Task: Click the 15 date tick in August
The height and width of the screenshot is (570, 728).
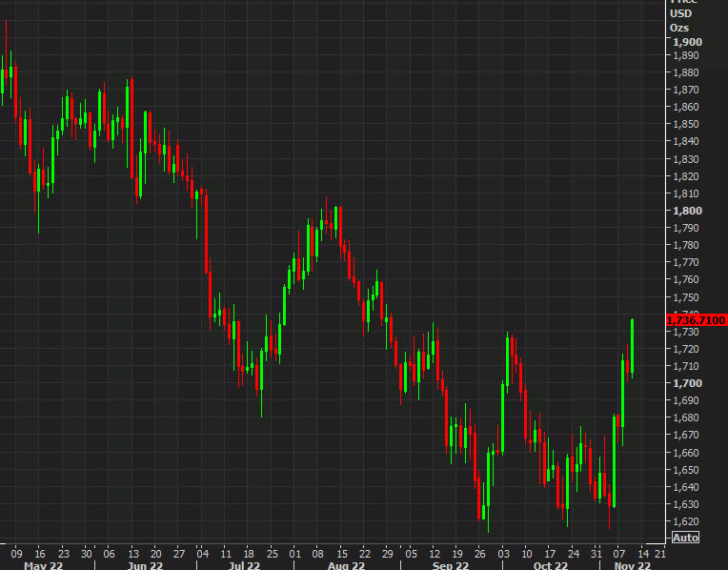Action: [342, 554]
